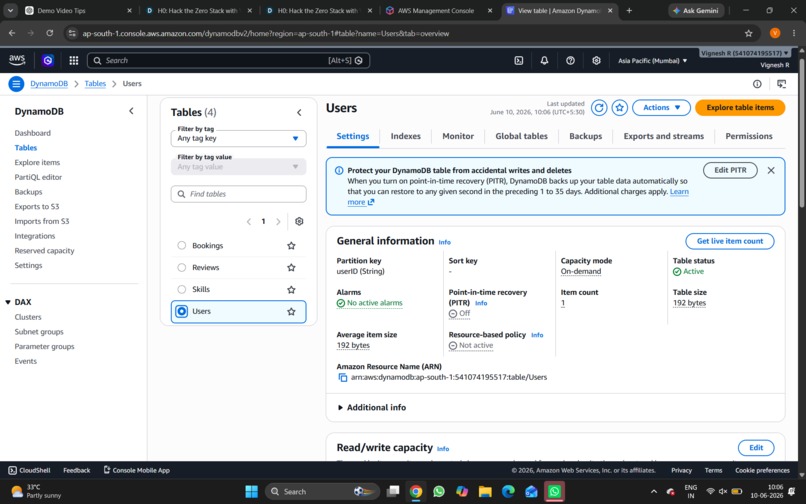Open table list preferences gear
The height and width of the screenshot is (504, 806).
[299, 221]
